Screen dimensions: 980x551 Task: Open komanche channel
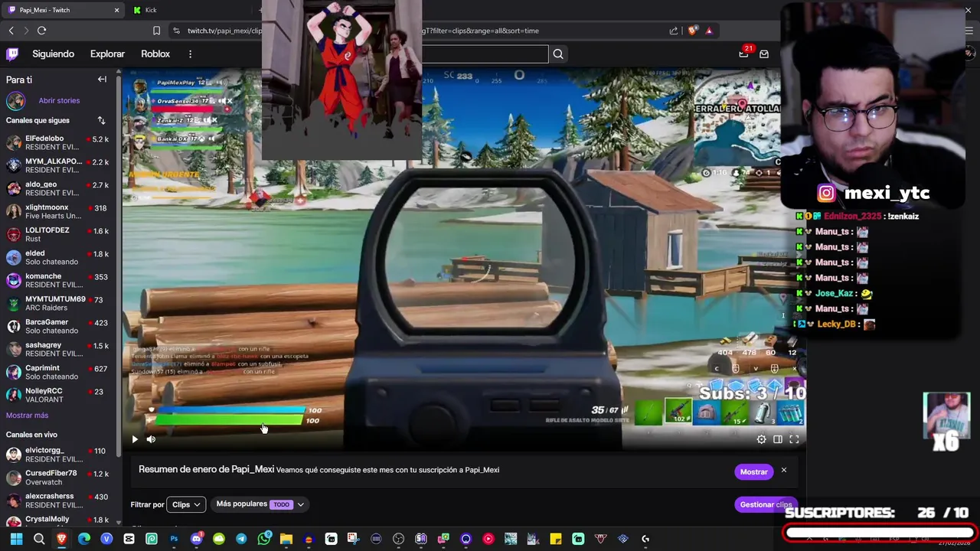57,281
